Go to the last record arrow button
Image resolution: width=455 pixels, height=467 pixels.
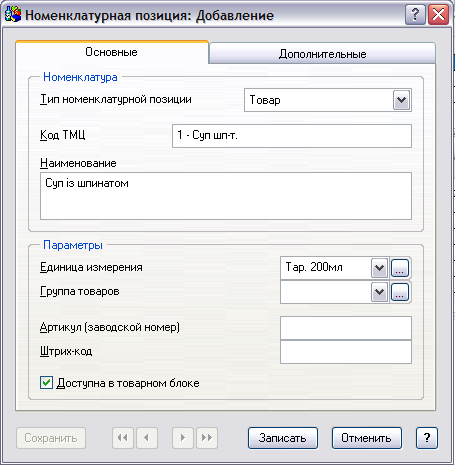(x=207, y=438)
